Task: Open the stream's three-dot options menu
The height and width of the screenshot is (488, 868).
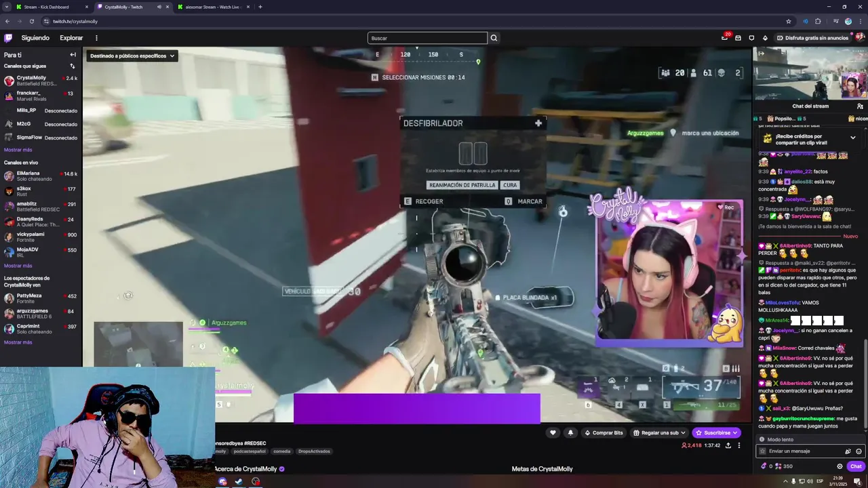Action: tap(739, 445)
